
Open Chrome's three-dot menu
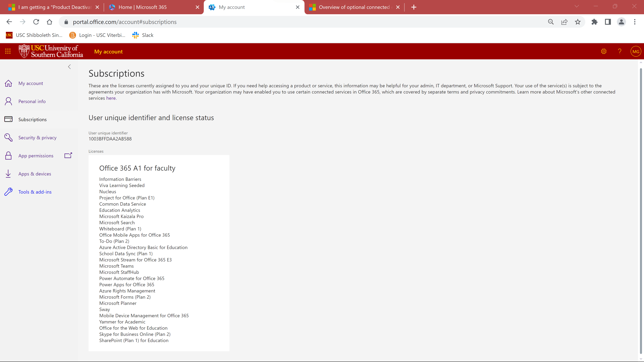(634, 22)
